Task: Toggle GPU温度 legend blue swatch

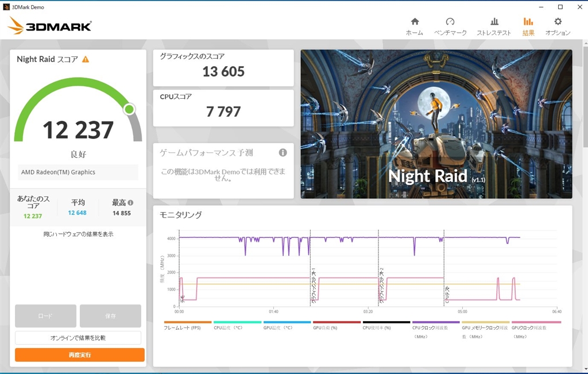Action: (x=287, y=322)
